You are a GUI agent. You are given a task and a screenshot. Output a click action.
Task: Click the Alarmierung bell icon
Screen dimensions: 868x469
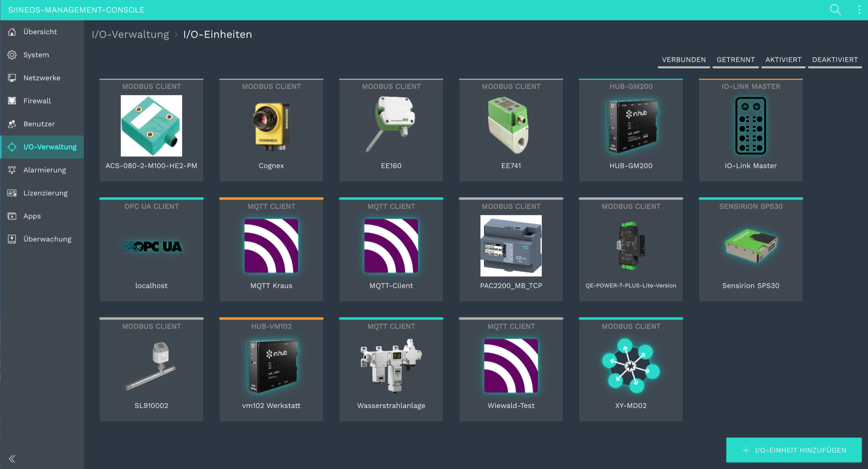tap(12, 170)
